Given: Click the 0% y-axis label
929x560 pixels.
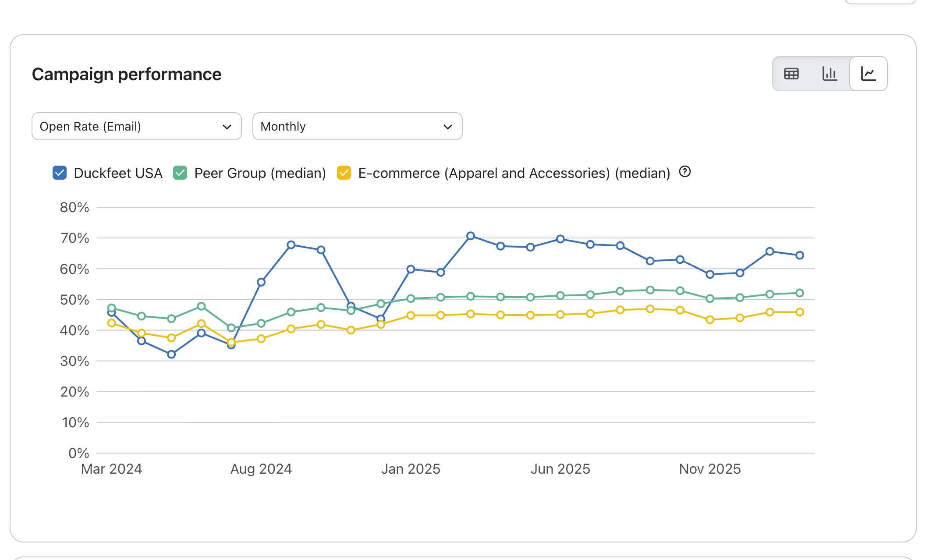Looking at the screenshot, I should 79,453.
